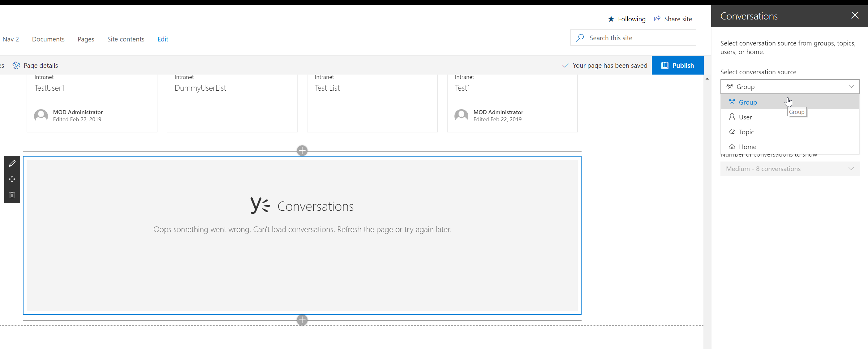Click the search magnifier icon
The image size is (868, 349).
pos(580,38)
